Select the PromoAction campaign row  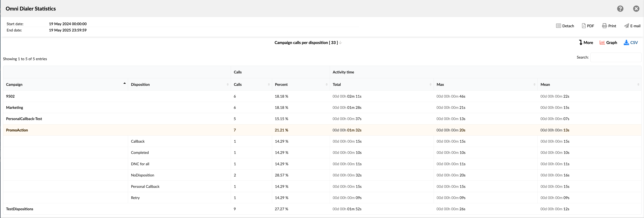(17, 130)
